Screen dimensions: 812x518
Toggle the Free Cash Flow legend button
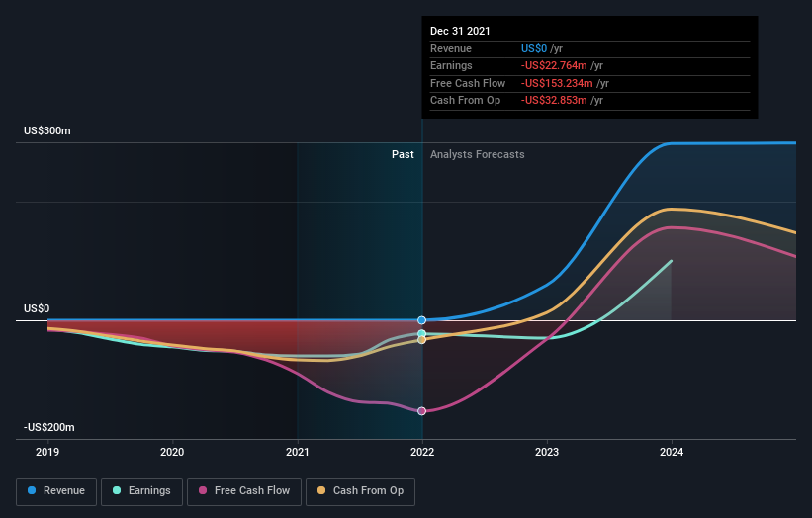(244, 491)
